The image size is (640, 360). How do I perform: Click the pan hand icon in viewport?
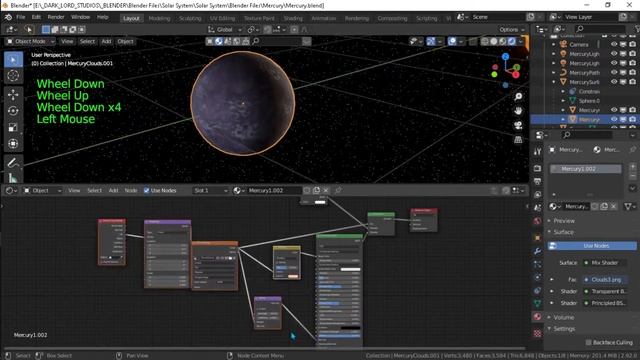click(518, 111)
